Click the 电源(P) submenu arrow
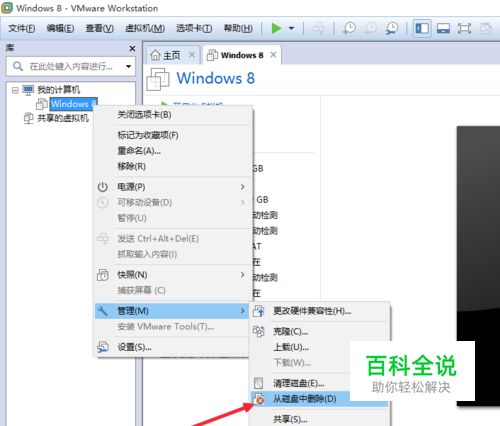The height and width of the screenshot is (426, 500). pyautogui.click(x=243, y=187)
